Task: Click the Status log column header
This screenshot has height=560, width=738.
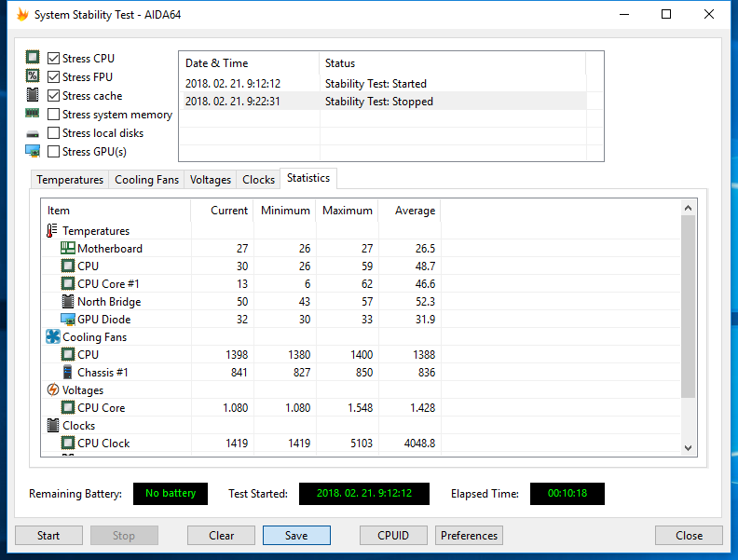Action: tap(452, 63)
